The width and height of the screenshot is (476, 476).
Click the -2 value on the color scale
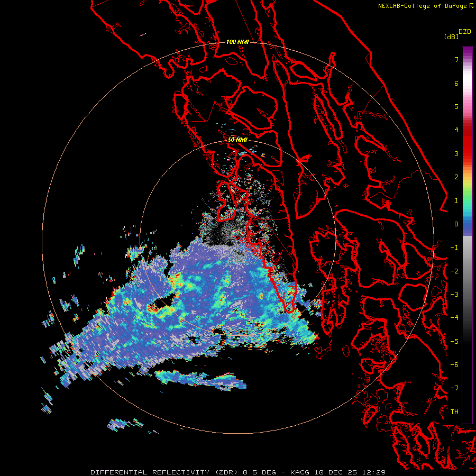(454, 271)
